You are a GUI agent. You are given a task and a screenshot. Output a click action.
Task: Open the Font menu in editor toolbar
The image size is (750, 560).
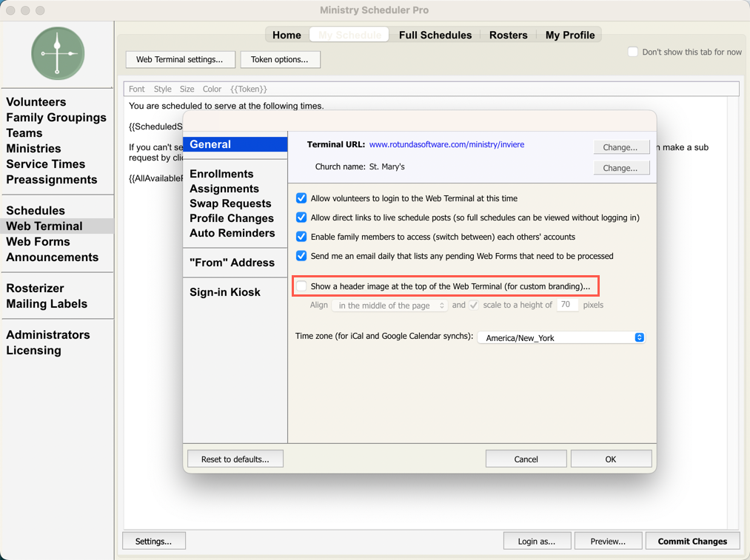(136, 89)
